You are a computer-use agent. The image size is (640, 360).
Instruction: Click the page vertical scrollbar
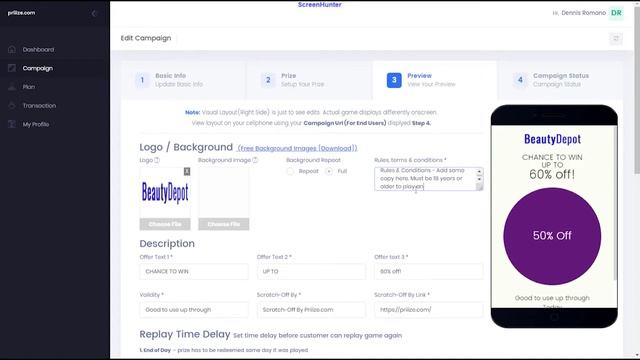click(637, 90)
